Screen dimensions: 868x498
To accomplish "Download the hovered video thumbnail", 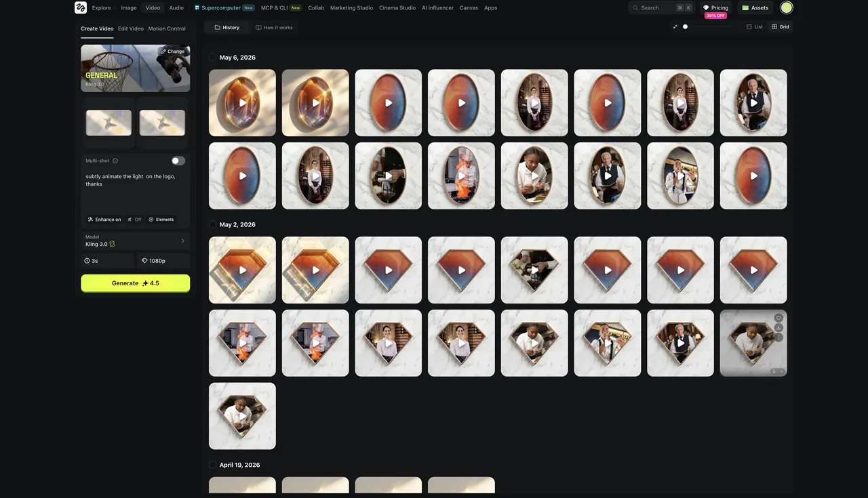I will pyautogui.click(x=778, y=328).
